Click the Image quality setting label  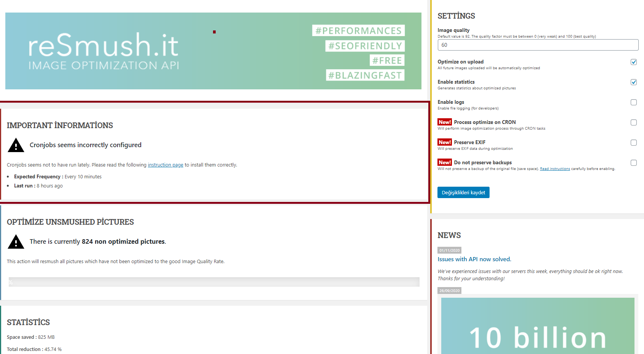[x=453, y=30]
